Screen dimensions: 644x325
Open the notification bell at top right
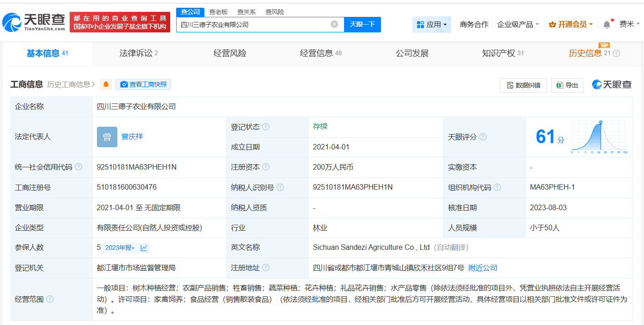click(606, 24)
